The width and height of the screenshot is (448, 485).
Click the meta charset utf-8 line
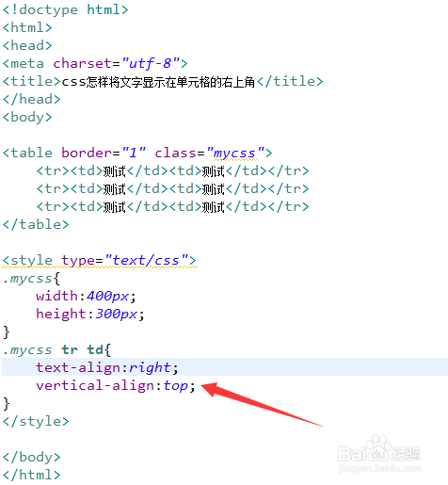95,63
